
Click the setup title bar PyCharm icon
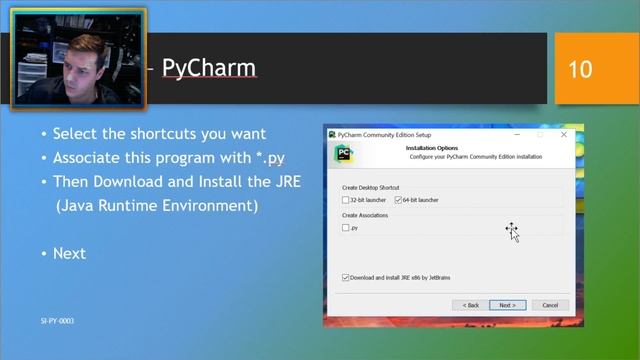[x=332, y=134]
